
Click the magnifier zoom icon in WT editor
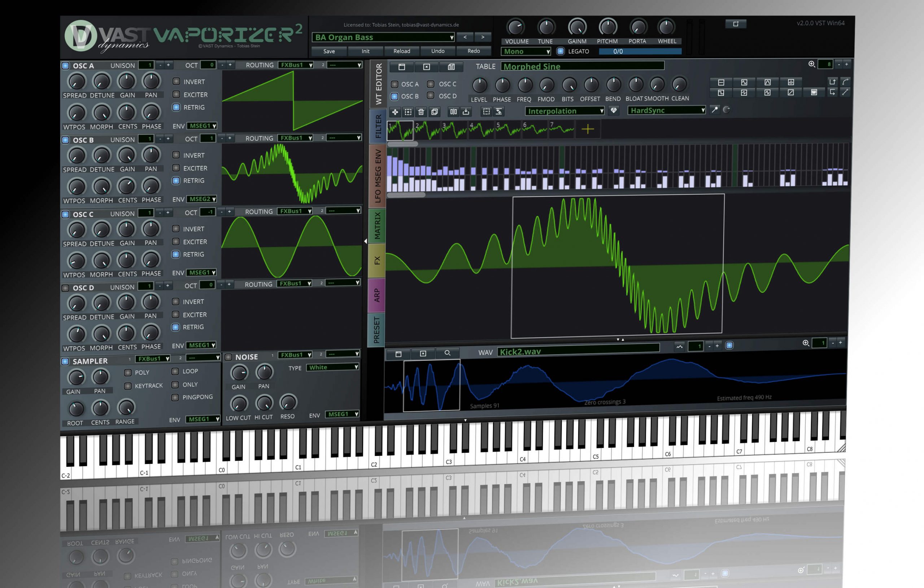[812, 64]
